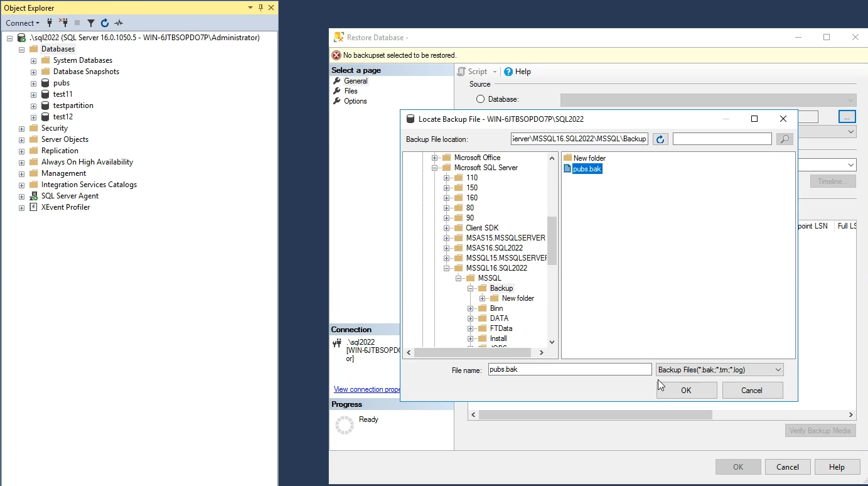Open the View connection properties link
868x486 pixels.
click(367, 389)
